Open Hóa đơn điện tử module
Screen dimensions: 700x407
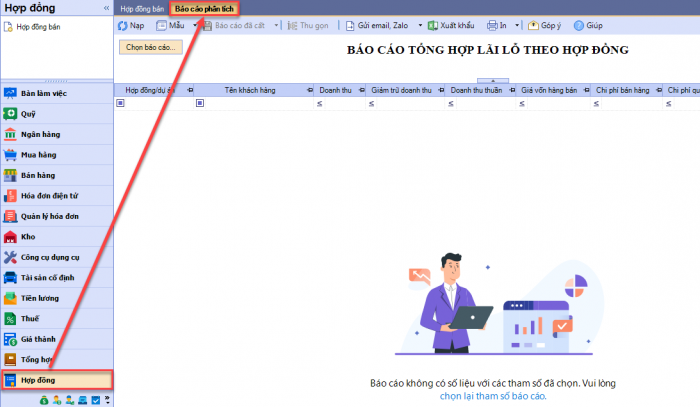point(48,195)
